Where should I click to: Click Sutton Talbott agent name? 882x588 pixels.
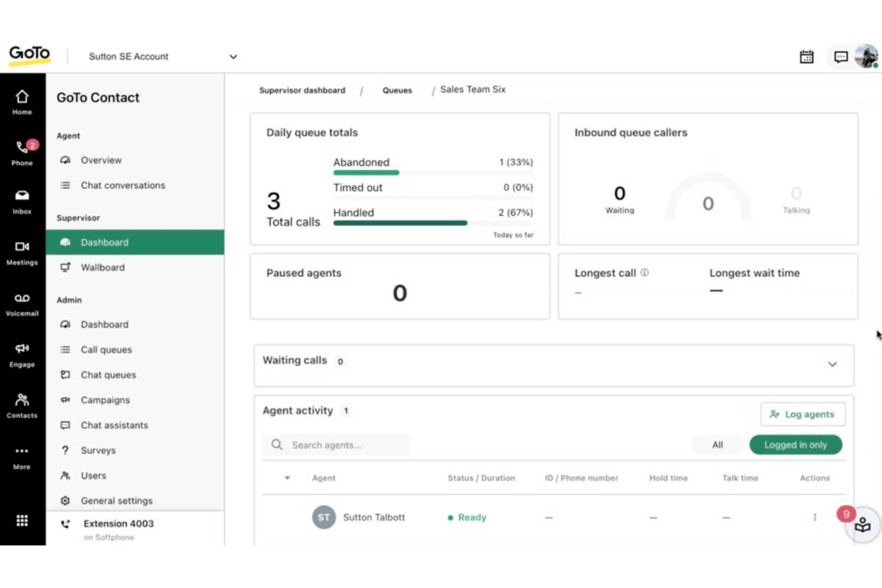coord(374,517)
